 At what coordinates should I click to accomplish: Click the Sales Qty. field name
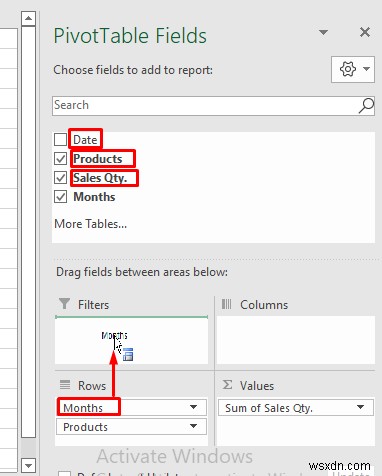point(100,178)
